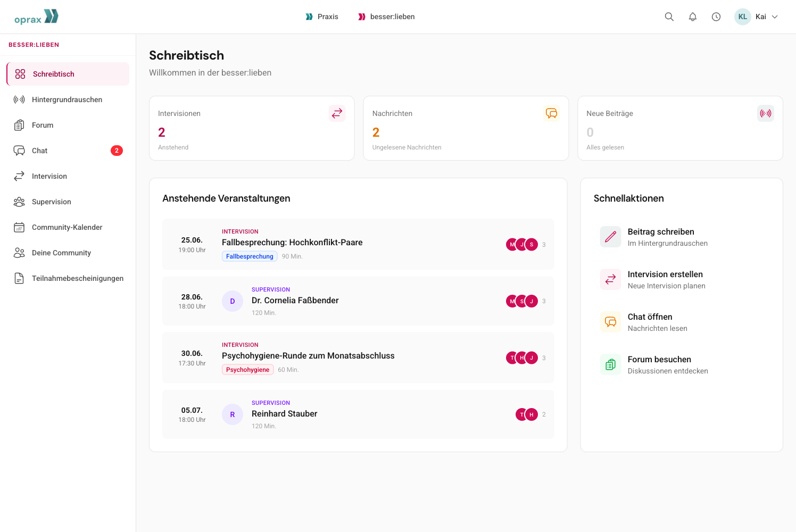The height and width of the screenshot is (532, 796).
Task: Open Deine Community in the sidebar
Action: (x=68, y=253)
